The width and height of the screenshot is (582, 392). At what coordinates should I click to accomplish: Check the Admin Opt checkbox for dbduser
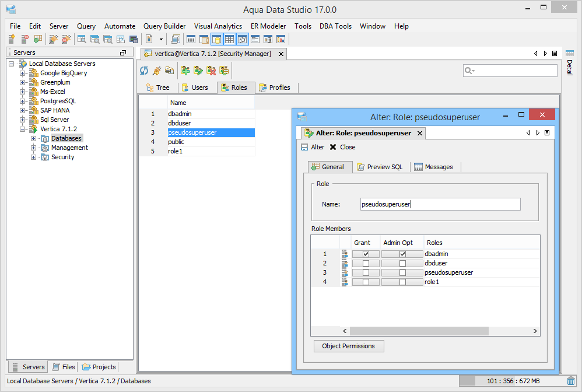point(402,263)
